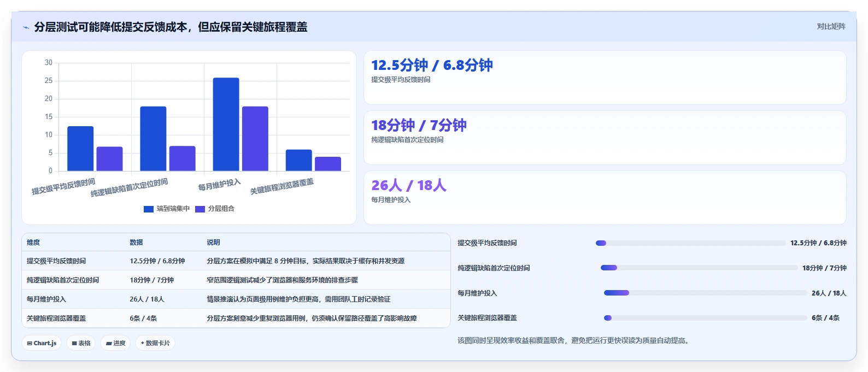Click the 关键旅程浏览器覆盖 progress bar
This screenshot has width=868, height=372.
[706, 318]
